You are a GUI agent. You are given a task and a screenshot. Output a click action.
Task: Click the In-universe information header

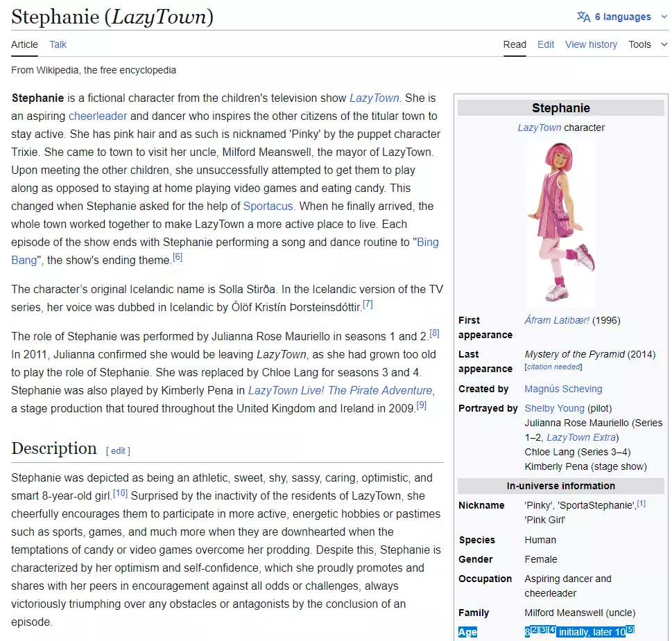[x=560, y=486]
